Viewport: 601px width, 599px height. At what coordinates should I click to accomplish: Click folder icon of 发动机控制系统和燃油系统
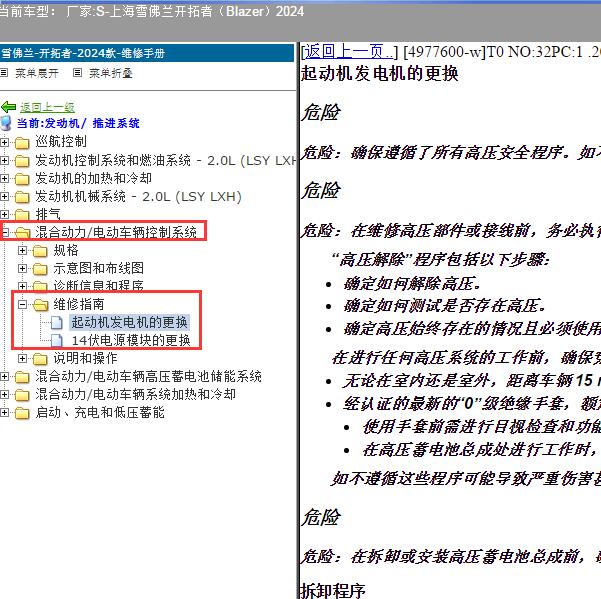tap(22, 161)
